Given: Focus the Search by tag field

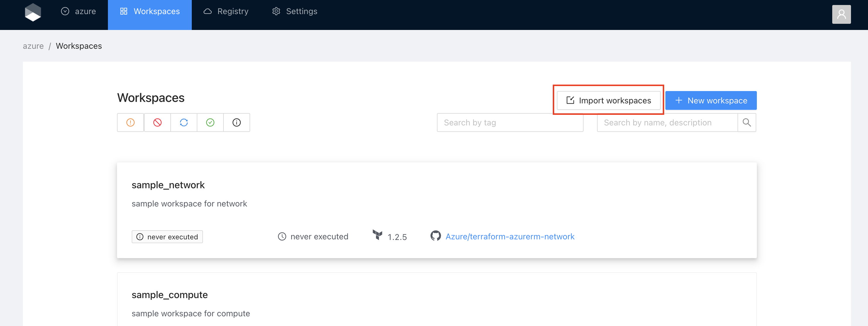Looking at the screenshot, I should point(509,122).
